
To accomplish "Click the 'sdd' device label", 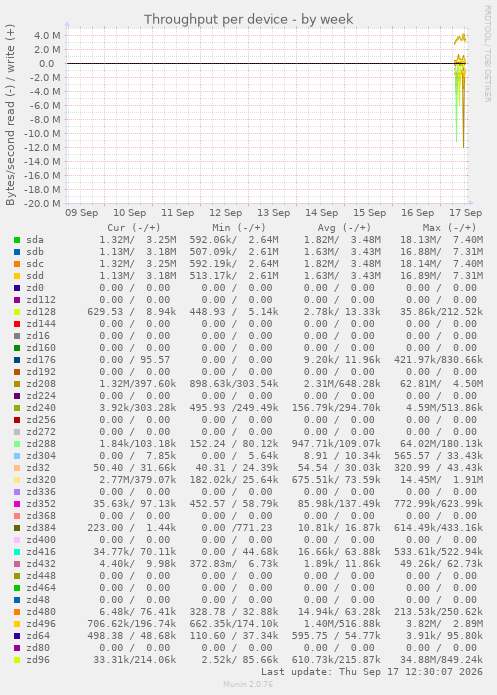I will 35,276.
